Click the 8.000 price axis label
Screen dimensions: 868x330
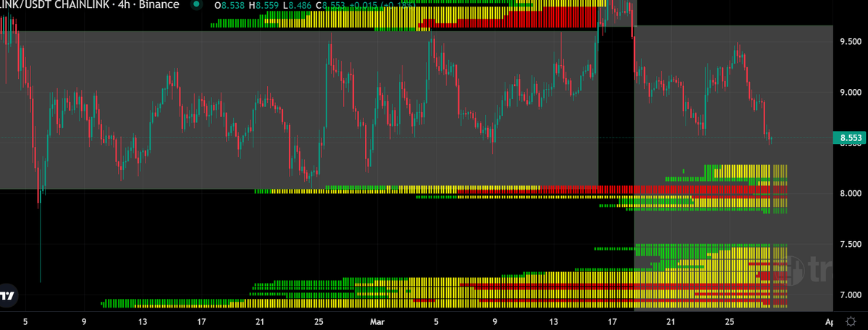point(850,193)
